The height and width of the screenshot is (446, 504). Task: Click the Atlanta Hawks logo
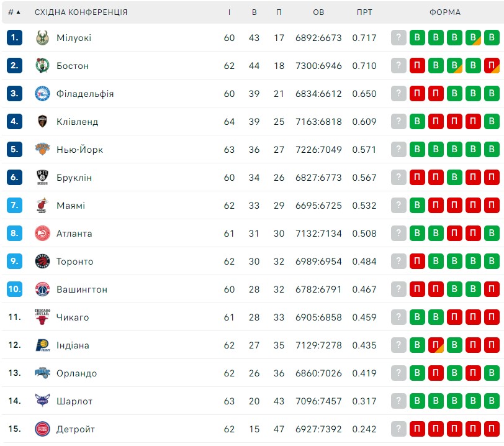(42, 234)
